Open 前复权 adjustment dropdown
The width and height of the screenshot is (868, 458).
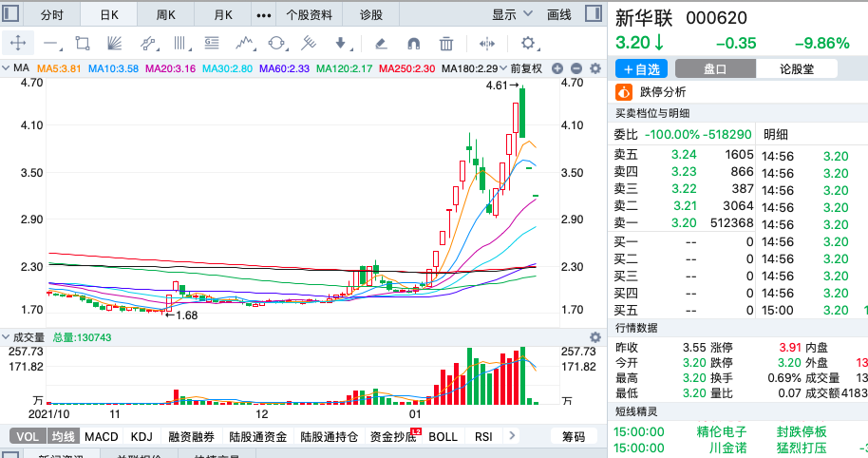pyautogui.click(x=521, y=68)
